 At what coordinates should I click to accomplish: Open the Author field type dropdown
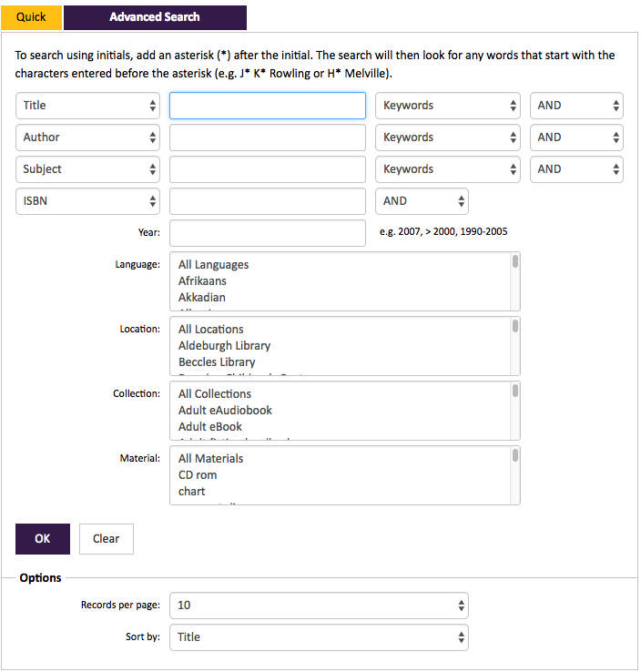(87, 137)
